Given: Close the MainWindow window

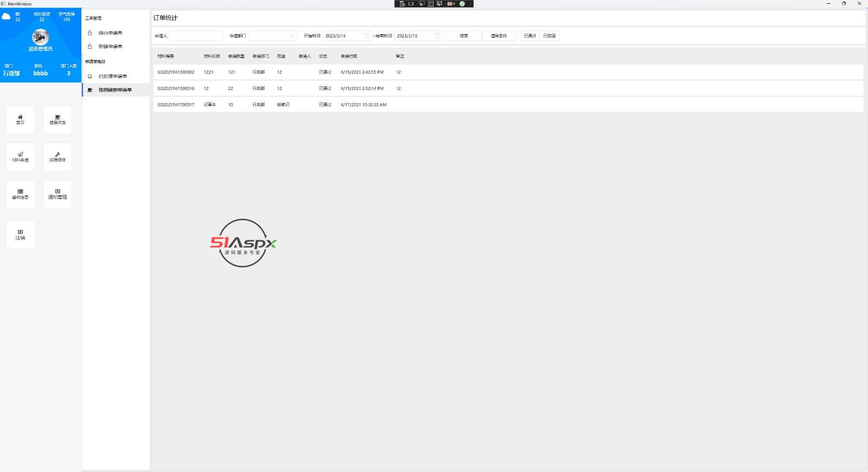Looking at the screenshot, I should 859,4.
